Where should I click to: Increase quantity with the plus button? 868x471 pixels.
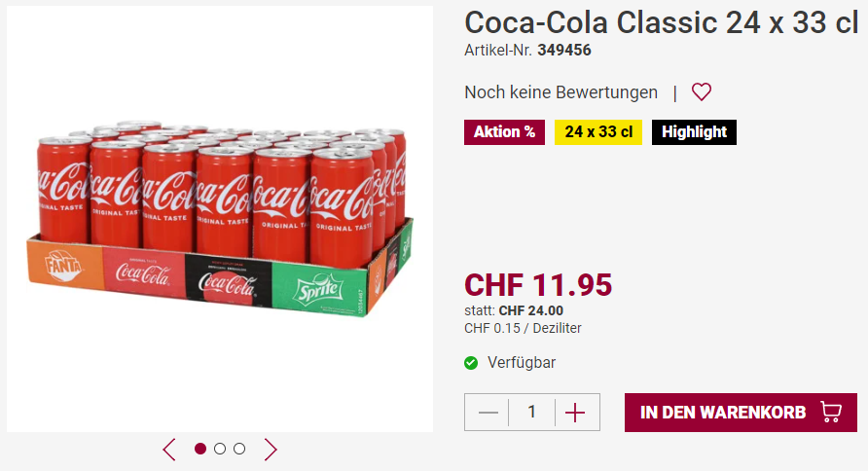(x=575, y=413)
